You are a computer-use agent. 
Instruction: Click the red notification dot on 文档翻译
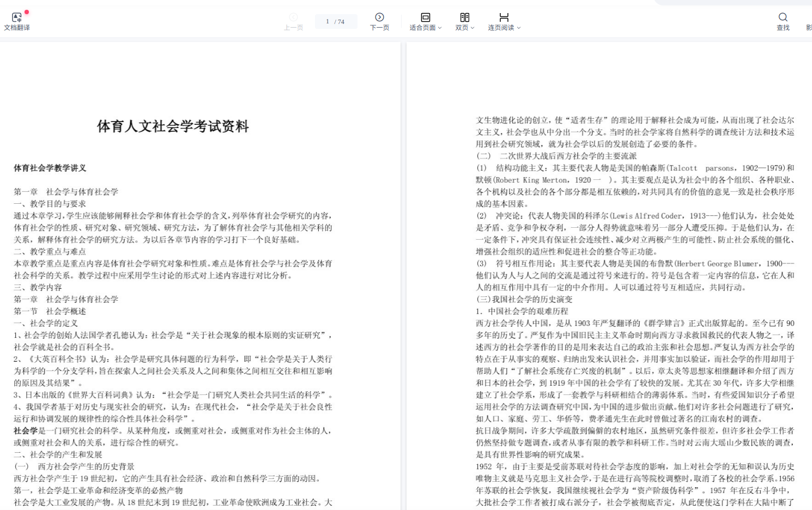(x=27, y=12)
